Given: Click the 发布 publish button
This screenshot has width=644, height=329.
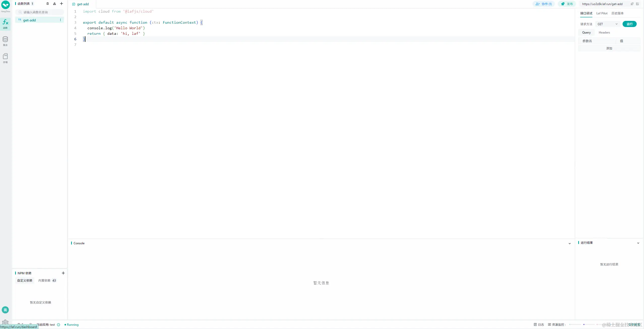Looking at the screenshot, I should [x=567, y=4].
